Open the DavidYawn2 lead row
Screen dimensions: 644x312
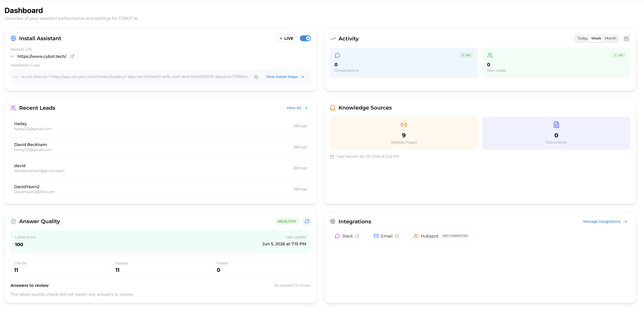(x=161, y=189)
